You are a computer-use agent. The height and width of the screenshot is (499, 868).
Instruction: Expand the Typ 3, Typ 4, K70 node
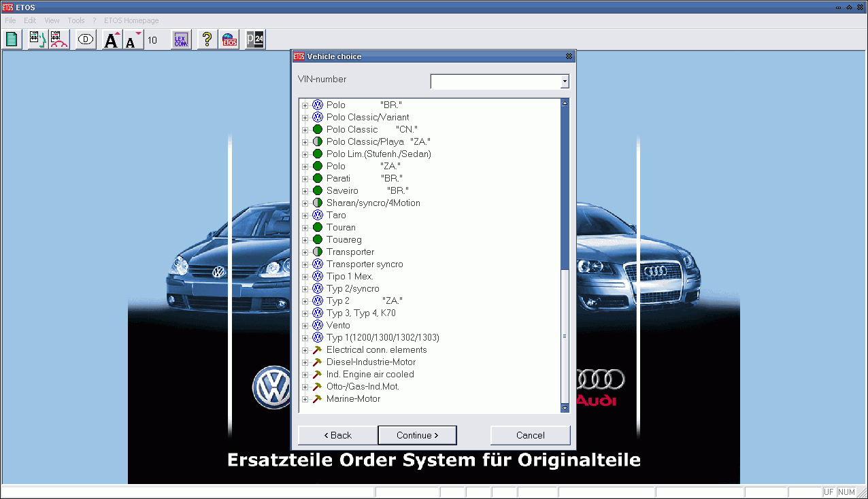pos(305,313)
